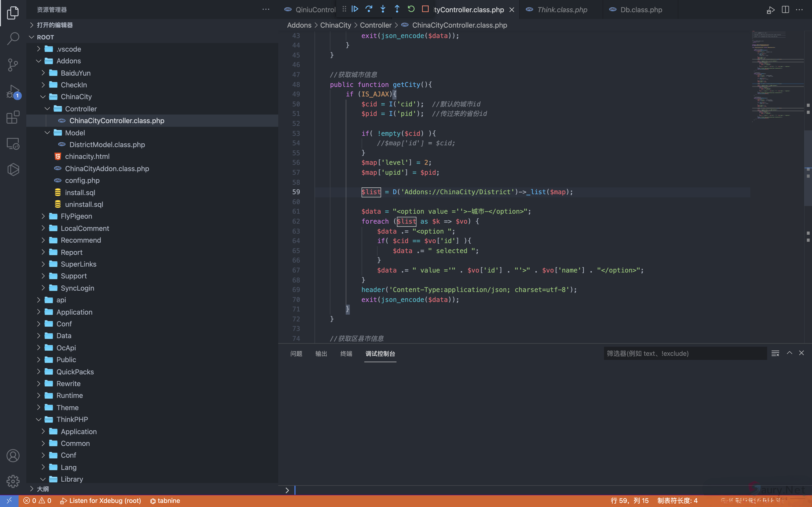Switch to the 终端 panel tab
812x507 pixels.
coord(346,354)
